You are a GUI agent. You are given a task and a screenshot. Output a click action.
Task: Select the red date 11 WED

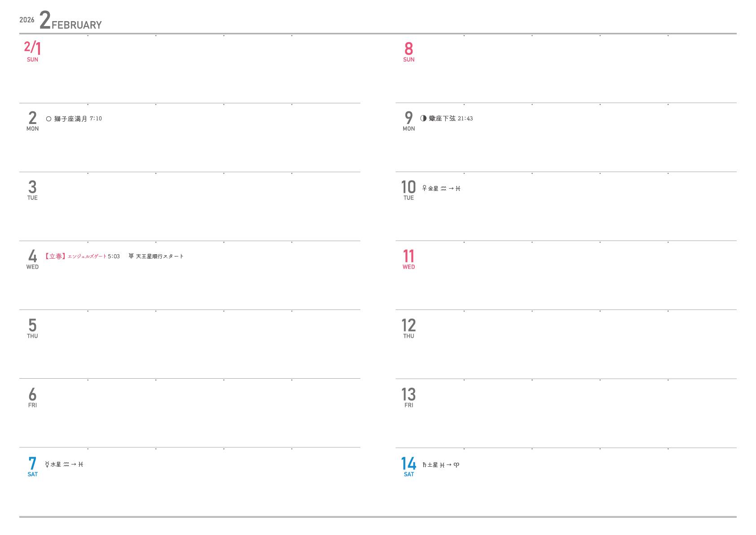point(409,259)
